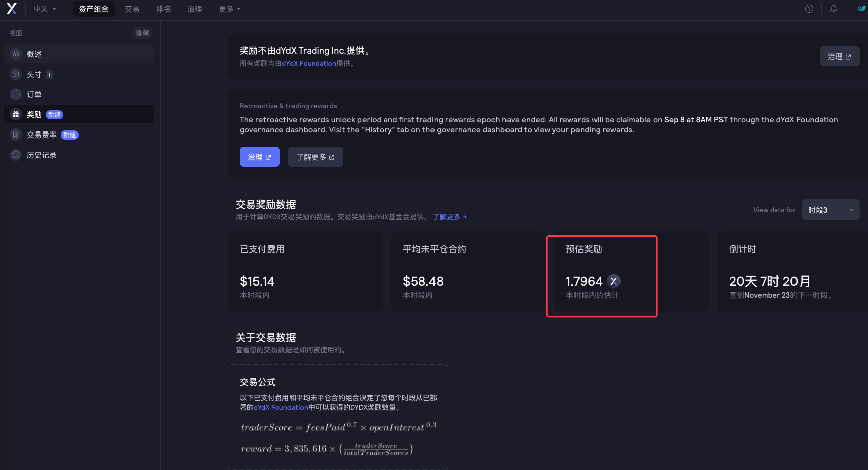The image size is (868, 470).
Task: Click the reward formula line
Action: 327,449
